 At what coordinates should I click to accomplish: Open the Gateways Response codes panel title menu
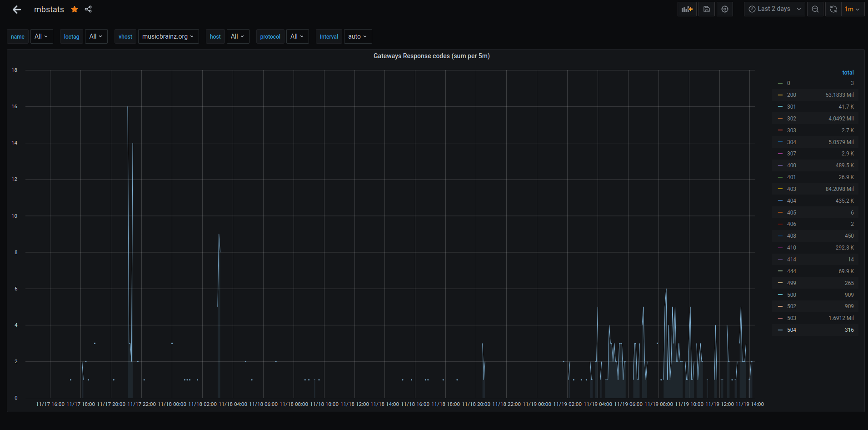(431, 56)
